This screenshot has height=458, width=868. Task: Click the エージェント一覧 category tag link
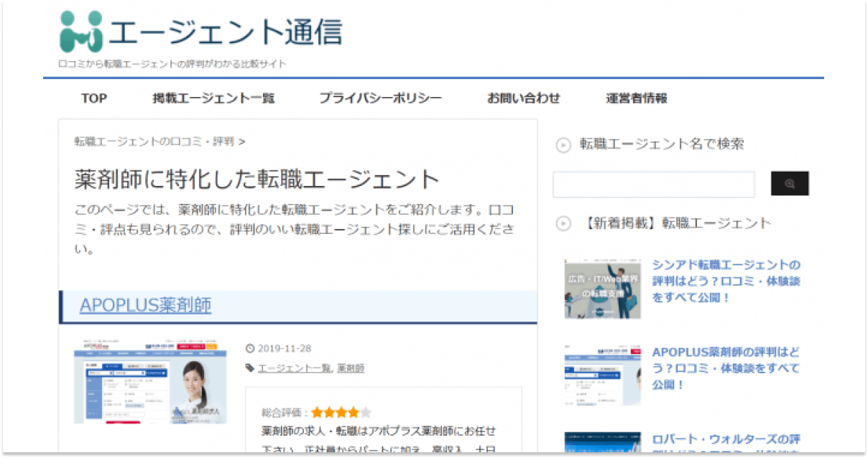(294, 368)
